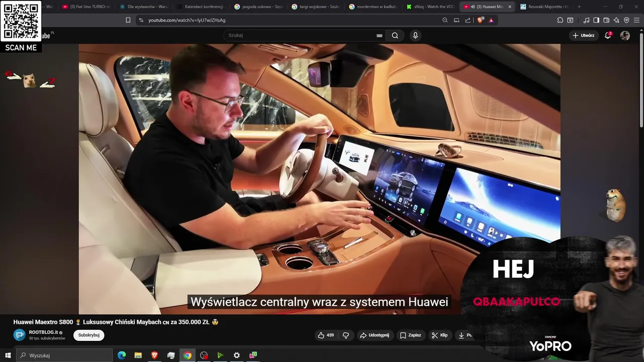
Task: Switch to the Dla wystawców tab
Action: pos(143,7)
